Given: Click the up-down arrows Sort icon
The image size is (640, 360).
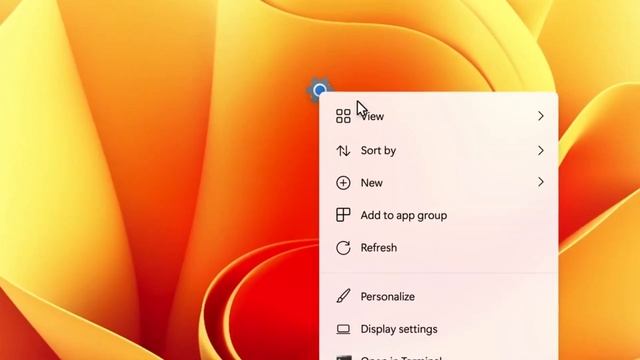Looking at the screenshot, I should click(343, 151).
